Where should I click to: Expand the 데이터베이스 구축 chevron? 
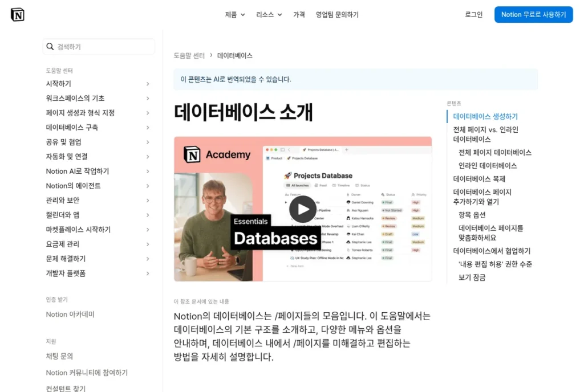pyautogui.click(x=148, y=128)
